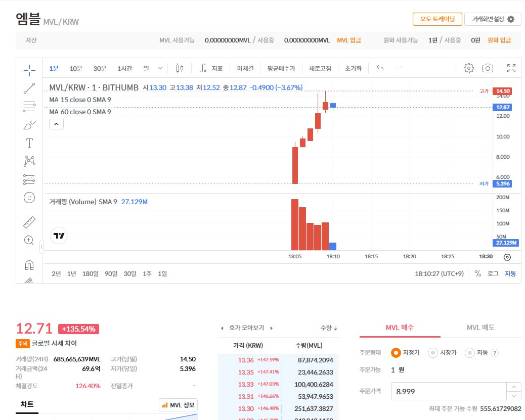Screen dimensions: 525x420
Task: Select the 30분 timeframe
Action: [x=100, y=68]
